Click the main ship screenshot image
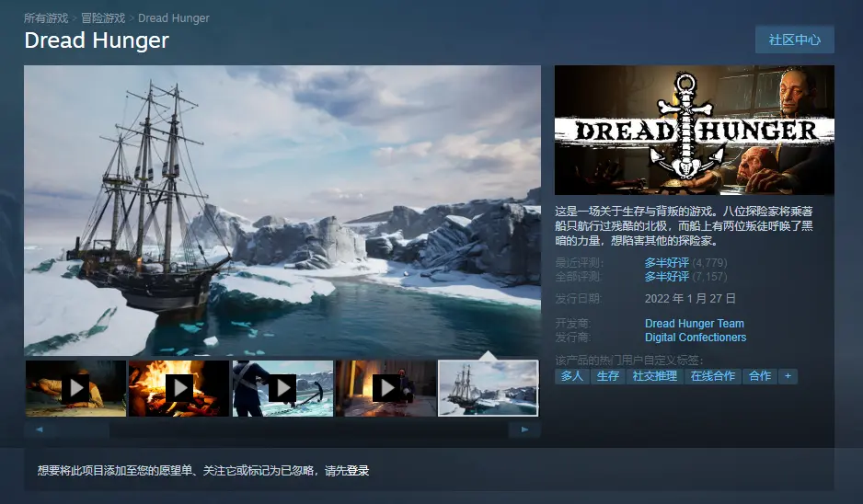863x504 pixels. click(282, 211)
